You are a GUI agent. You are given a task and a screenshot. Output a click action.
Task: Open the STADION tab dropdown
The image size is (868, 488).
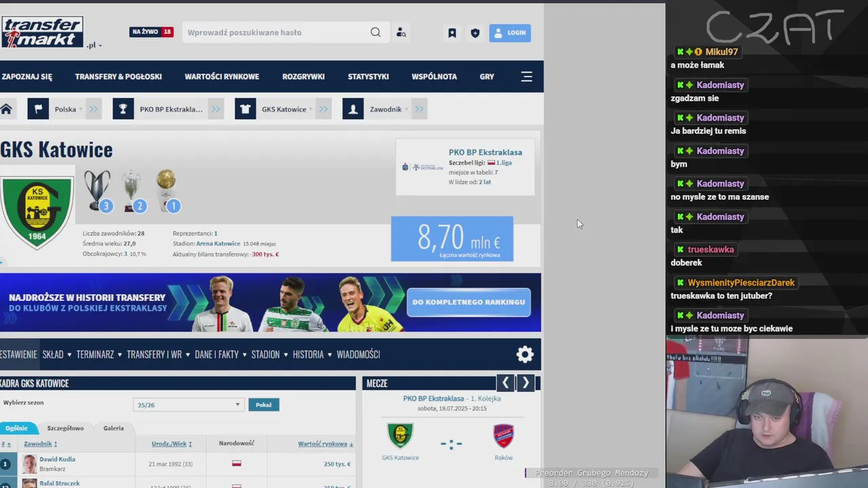coord(269,354)
